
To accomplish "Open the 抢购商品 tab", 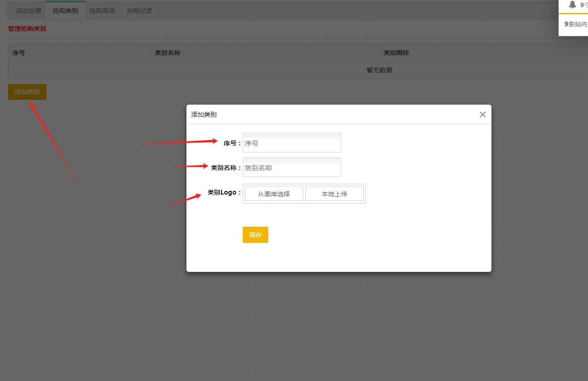I will click(102, 11).
